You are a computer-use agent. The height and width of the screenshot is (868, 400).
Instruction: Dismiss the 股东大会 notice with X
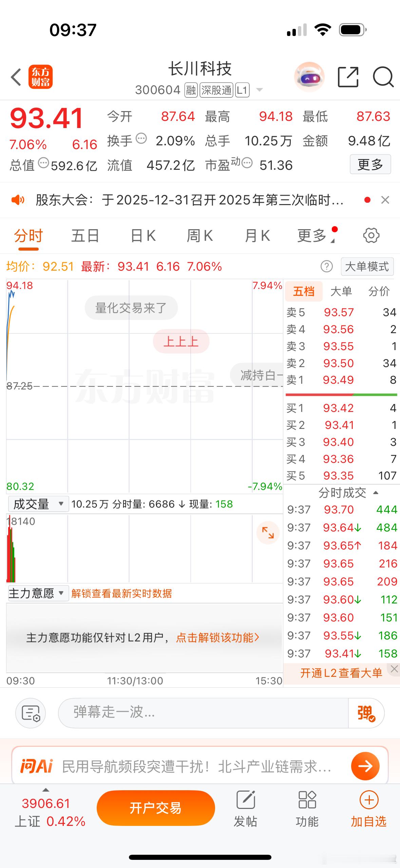click(x=385, y=200)
